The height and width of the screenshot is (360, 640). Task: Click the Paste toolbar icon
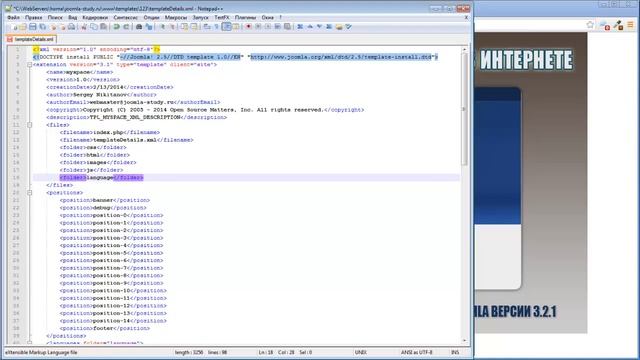(104, 27)
